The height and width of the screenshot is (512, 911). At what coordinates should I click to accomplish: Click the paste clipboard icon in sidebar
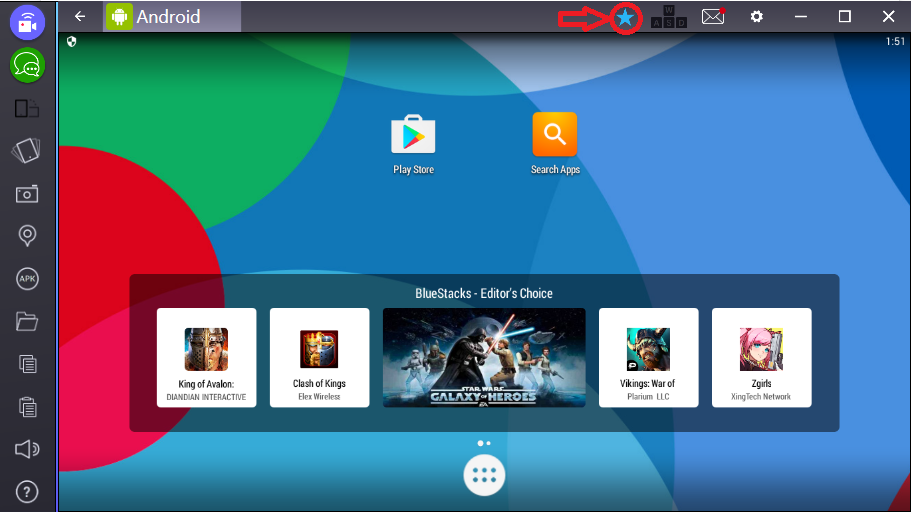pyautogui.click(x=27, y=407)
